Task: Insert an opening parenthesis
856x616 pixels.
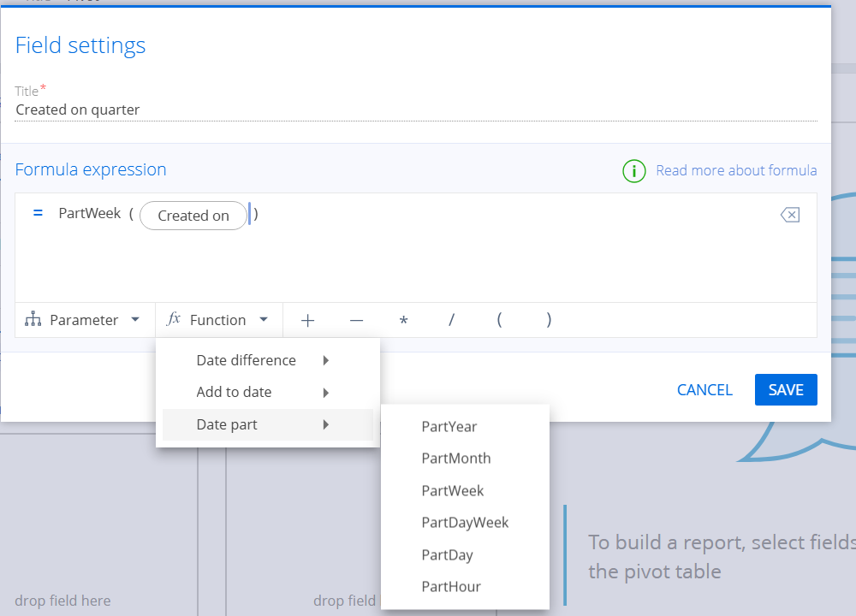Action: [499, 320]
